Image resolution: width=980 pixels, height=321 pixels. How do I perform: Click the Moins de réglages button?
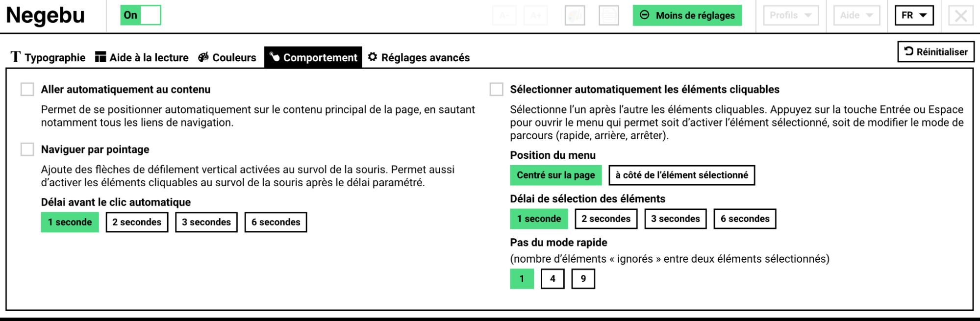point(687,16)
